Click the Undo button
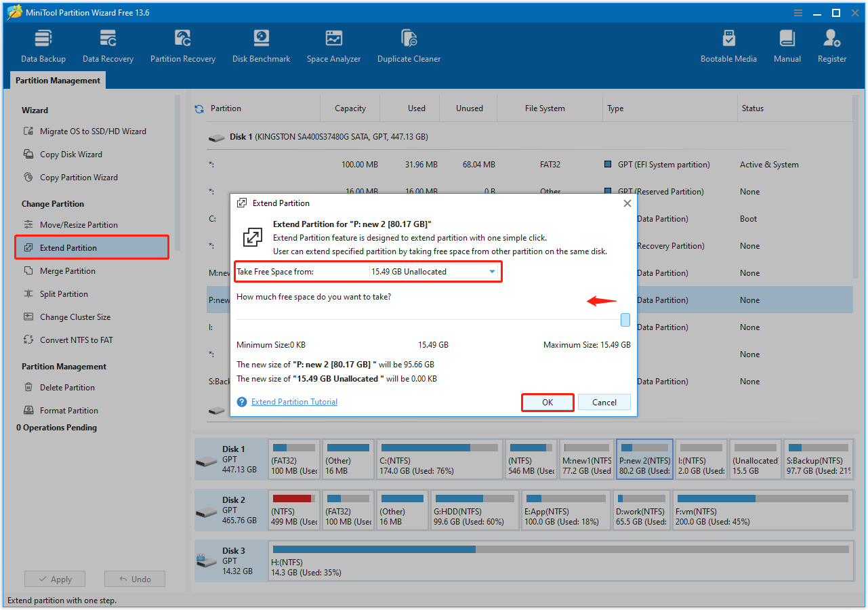Screen dimensions: 868x610 (x=135, y=579)
